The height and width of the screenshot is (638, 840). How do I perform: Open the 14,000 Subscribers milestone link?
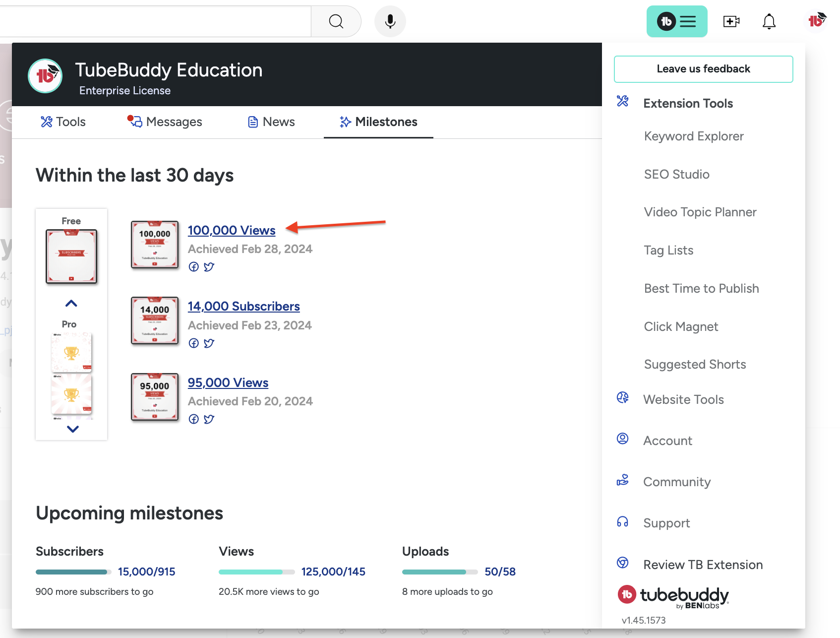(243, 307)
